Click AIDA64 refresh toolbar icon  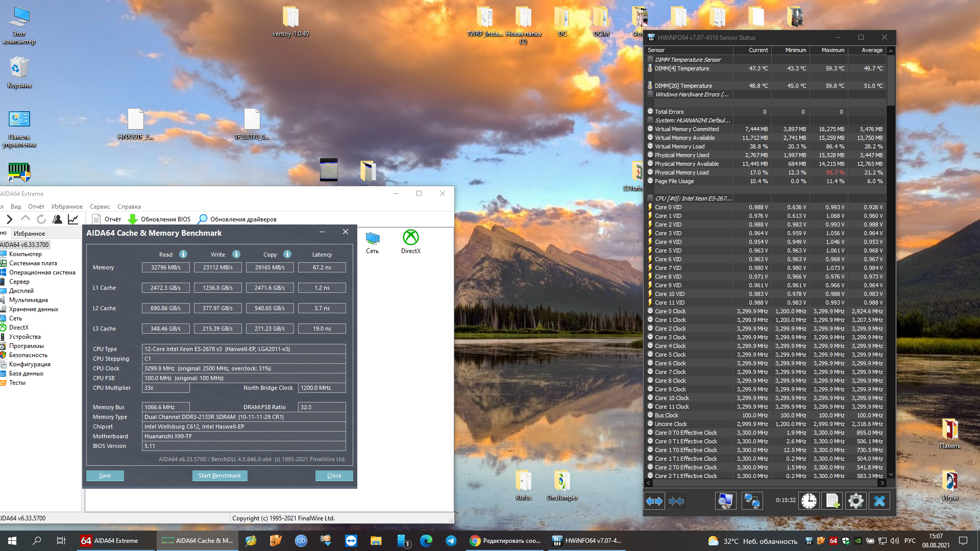pyautogui.click(x=41, y=219)
